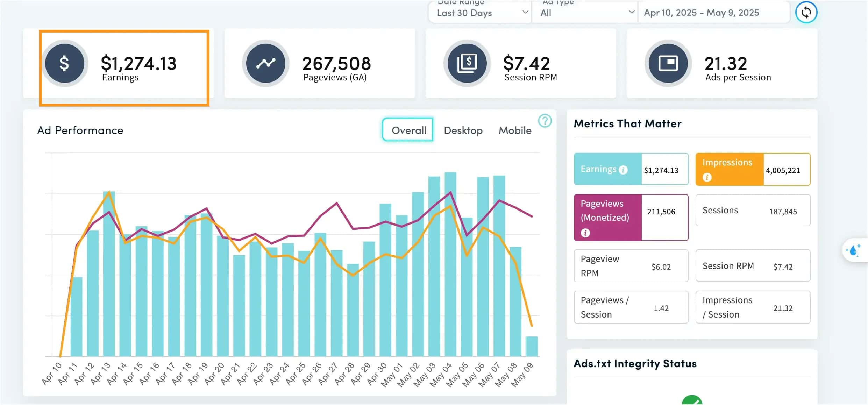Click the $7.42 Session RPM card value
The image size is (868, 405).
pos(527,63)
